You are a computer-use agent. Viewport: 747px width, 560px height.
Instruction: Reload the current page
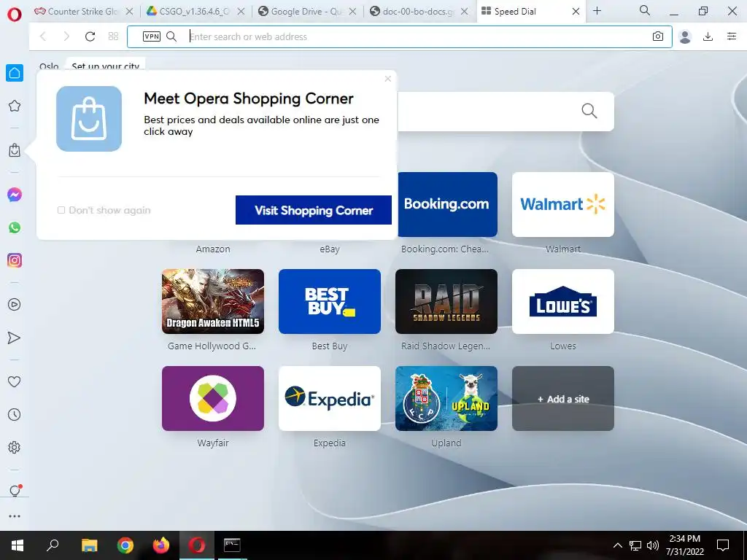click(x=90, y=36)
